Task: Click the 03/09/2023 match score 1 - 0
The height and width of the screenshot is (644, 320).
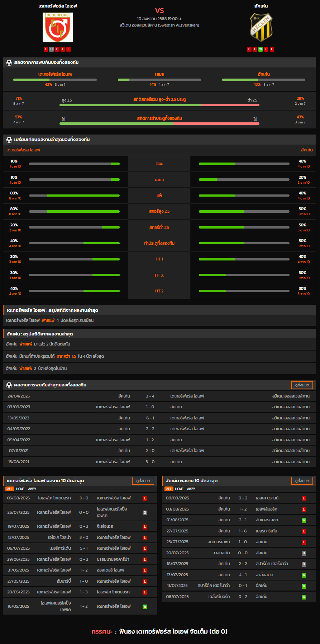Action: (150, 407)
